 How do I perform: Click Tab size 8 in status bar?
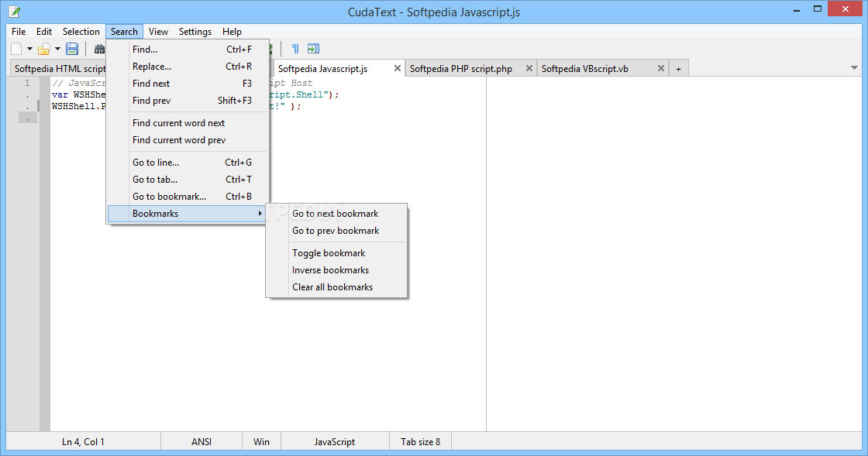tap(420, 442)
